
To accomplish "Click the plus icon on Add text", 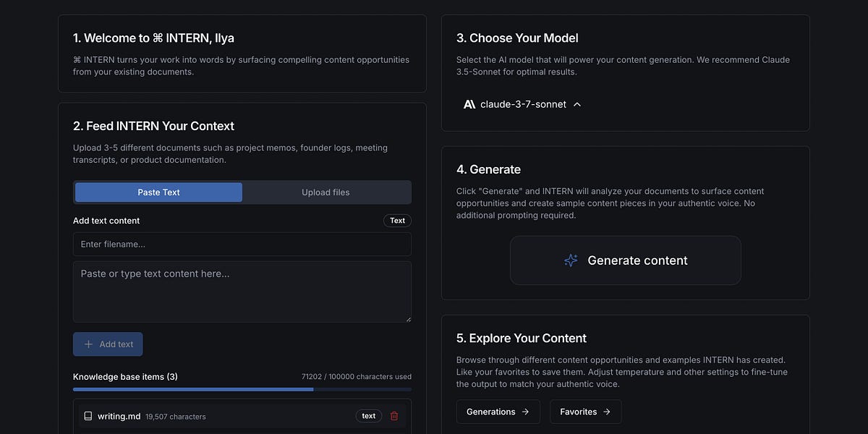I will click(89, 344).
